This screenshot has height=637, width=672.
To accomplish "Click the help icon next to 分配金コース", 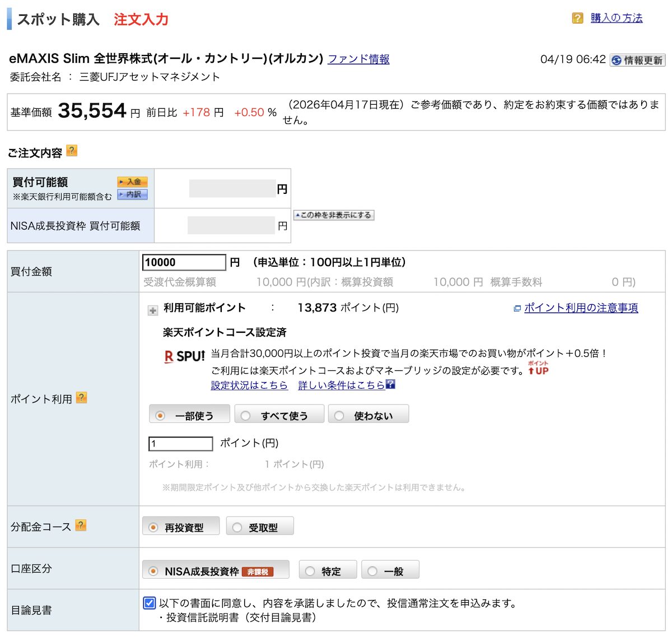I will tap(81, 525).
